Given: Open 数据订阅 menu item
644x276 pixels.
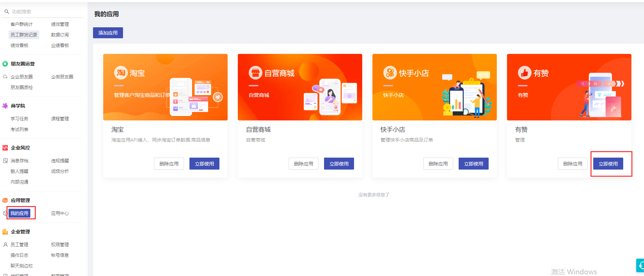Looking at the screenshot, I should (x=60, y=35).
